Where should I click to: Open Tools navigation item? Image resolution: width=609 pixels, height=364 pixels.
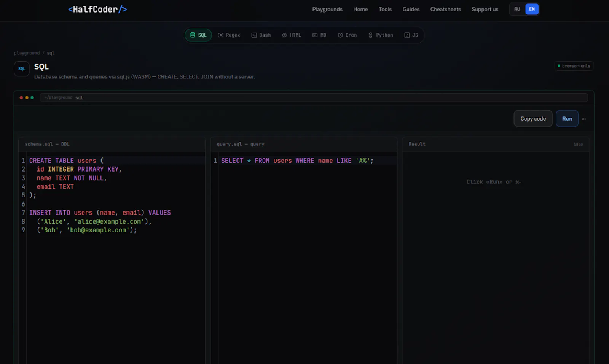[385, 9]
